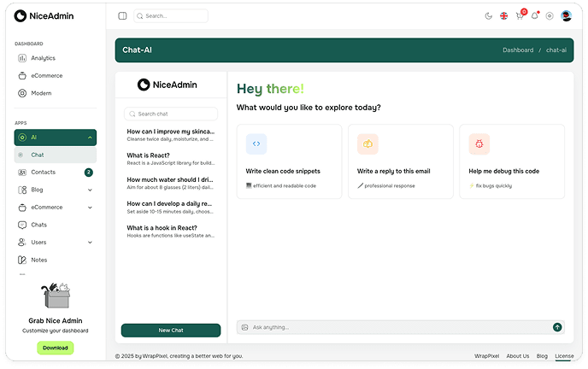Select the 'Write clean code snippets' card
The height and width of the screenshot is (369, 588).
(289, 161)
